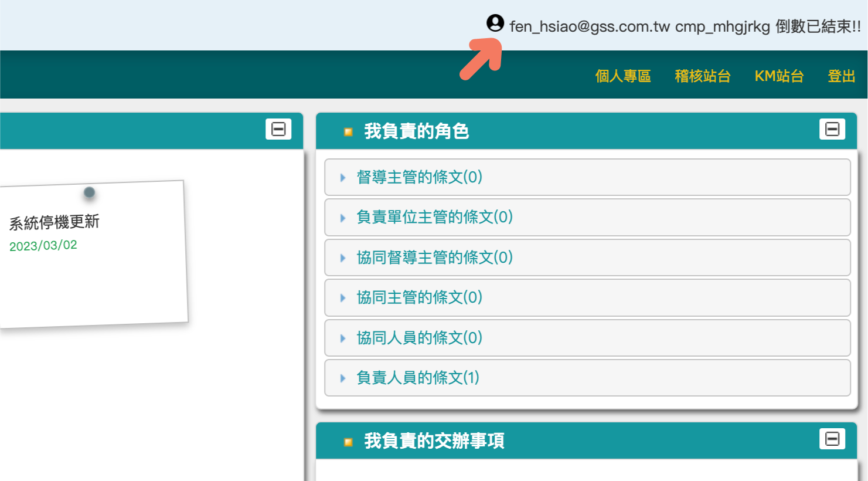Open the 個人專區 menu
The width and height of the screenshot is (868, 481).
[623, 76]
